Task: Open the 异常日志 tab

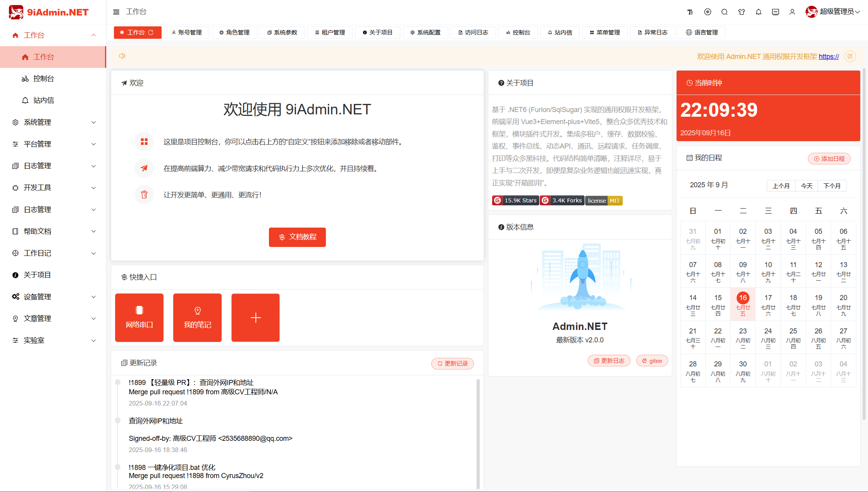Action: click(653, 32)
